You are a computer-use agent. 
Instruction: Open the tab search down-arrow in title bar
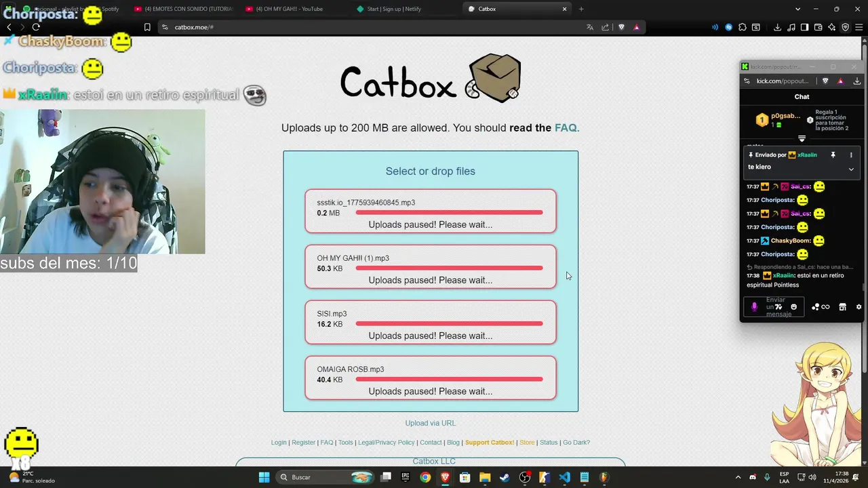point(797,9)
